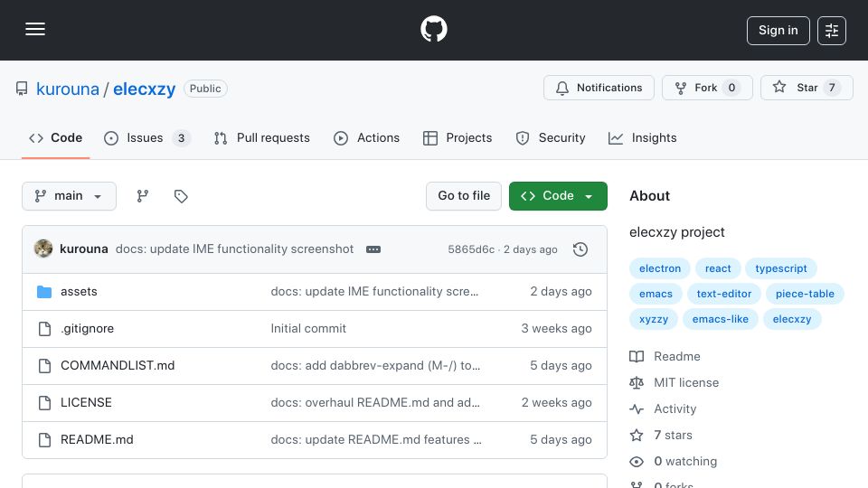Viewport: 868px width, 488px height.
Task: Open README.md file
Action: coord(97,440)
